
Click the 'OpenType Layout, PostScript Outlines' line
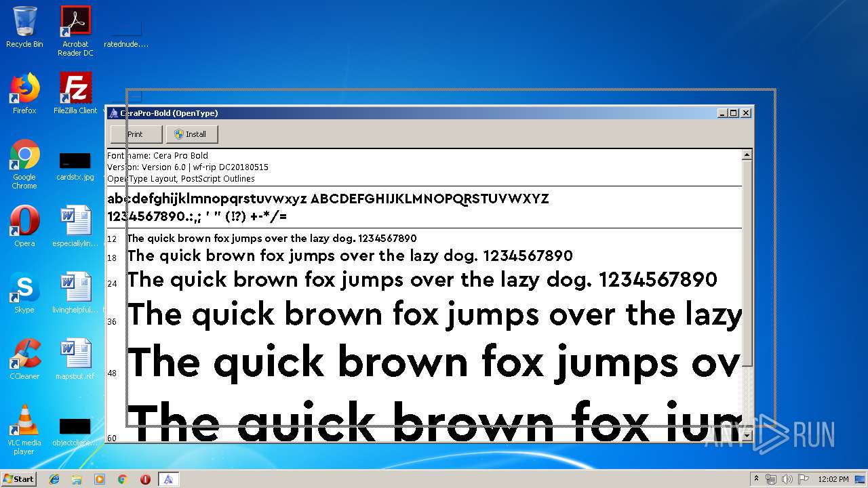pos(181,179)
